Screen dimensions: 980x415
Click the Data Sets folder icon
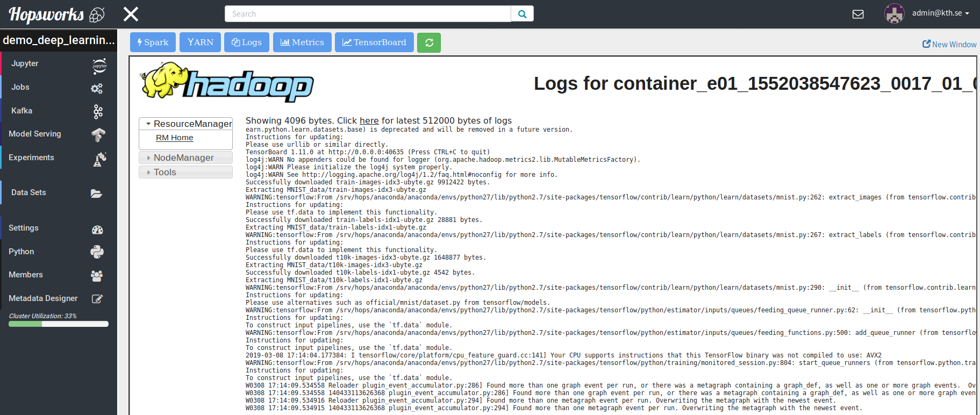coord(97,194)
